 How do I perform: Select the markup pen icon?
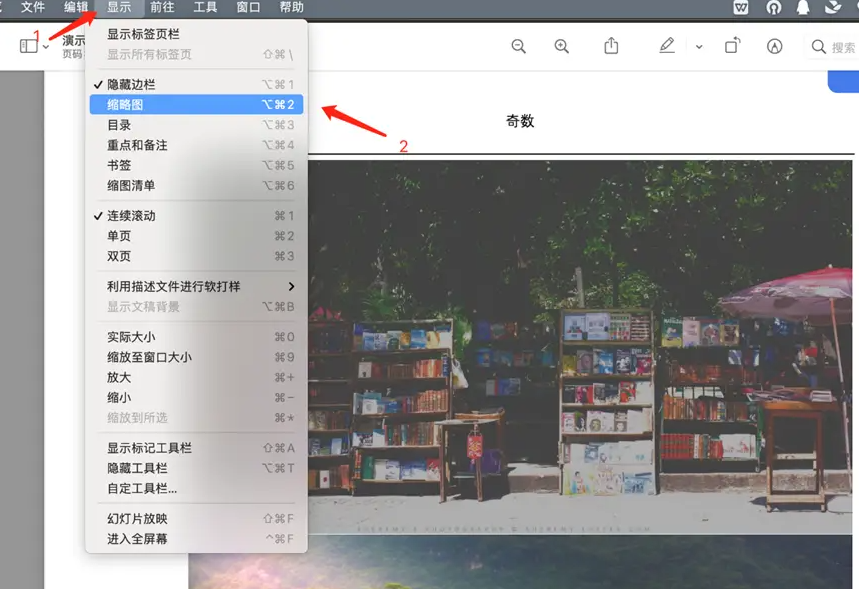(x=667, y=45)
